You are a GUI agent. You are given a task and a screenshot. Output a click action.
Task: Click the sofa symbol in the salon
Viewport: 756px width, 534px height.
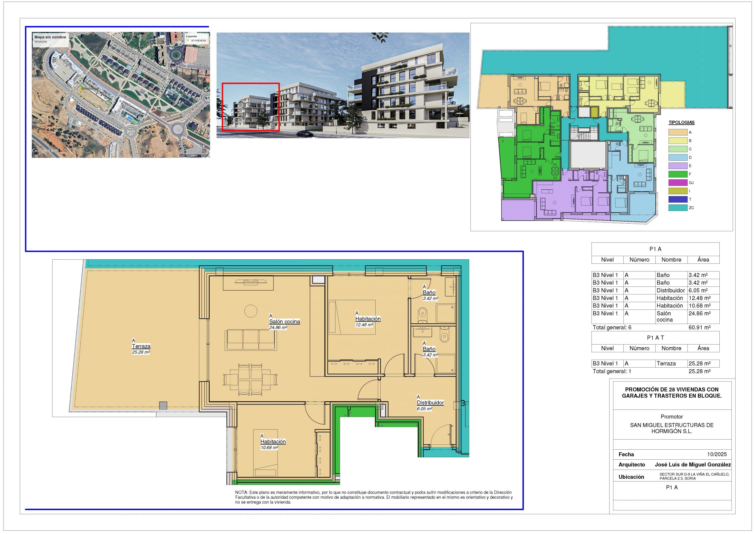(251, 340)
